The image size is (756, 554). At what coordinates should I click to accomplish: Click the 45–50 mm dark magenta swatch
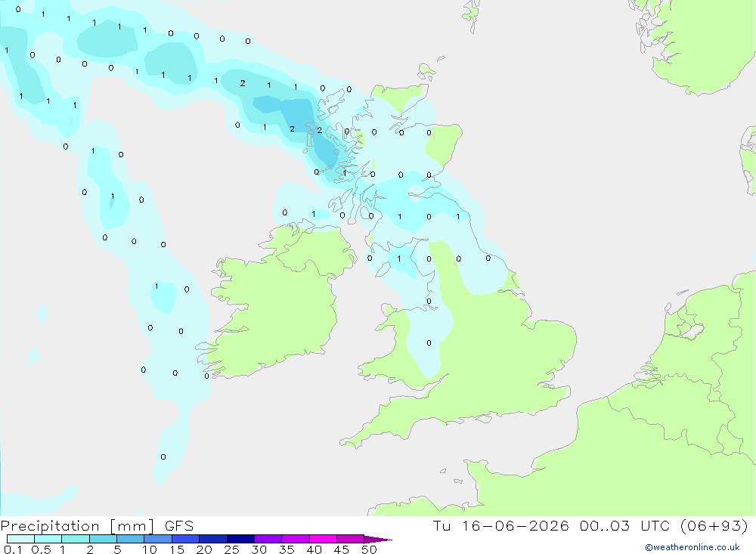(351, 539)
